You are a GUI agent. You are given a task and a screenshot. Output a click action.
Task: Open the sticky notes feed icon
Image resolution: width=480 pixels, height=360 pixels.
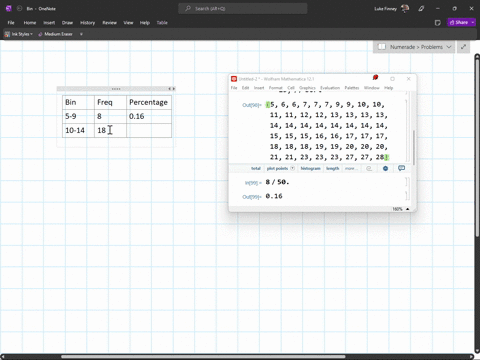pos(438,23)
